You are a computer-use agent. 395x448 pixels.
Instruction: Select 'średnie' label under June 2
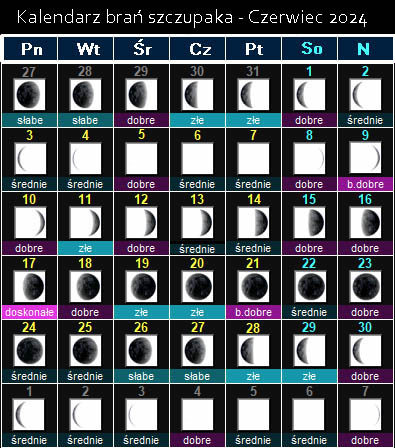[x=365, y=120]
